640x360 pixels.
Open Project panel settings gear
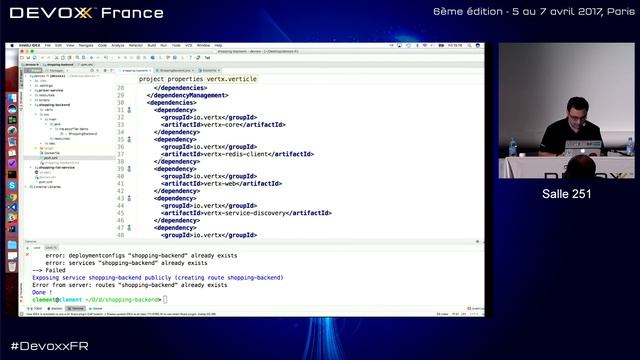tap(105, 70)
